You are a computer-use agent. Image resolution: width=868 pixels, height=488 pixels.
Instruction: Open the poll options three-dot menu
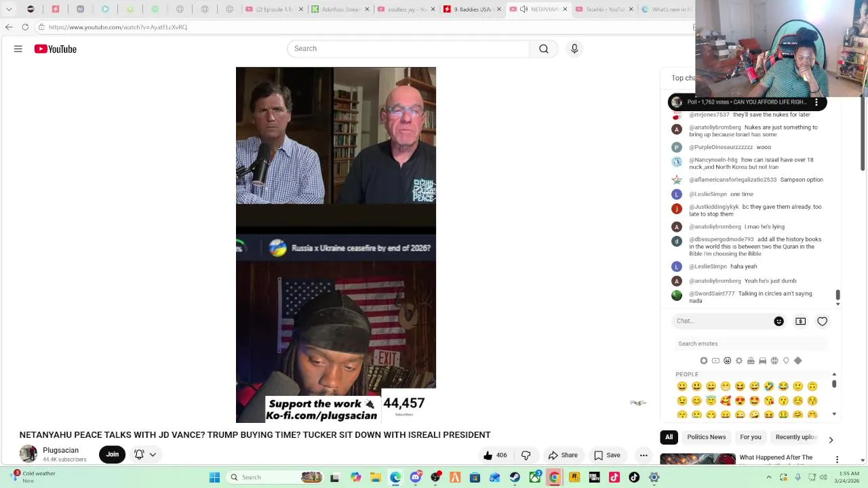tap(816, 102)
